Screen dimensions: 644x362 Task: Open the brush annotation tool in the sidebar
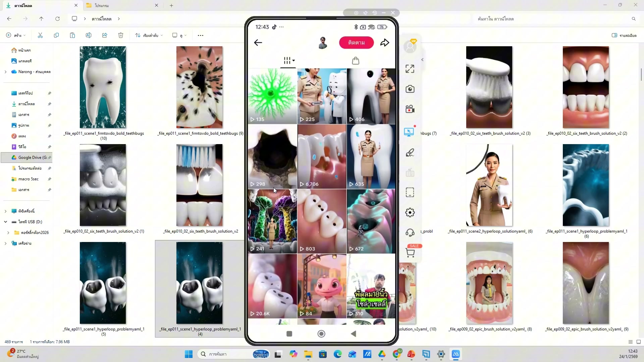(410, 153)
